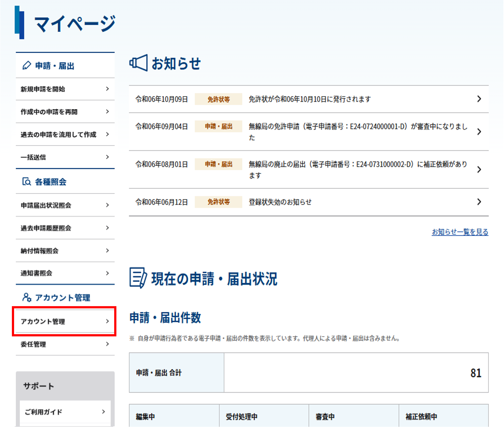This screenshot has height=427, width=504.
Task: Click the サポート section heading
Action: (x=39, y=386)
